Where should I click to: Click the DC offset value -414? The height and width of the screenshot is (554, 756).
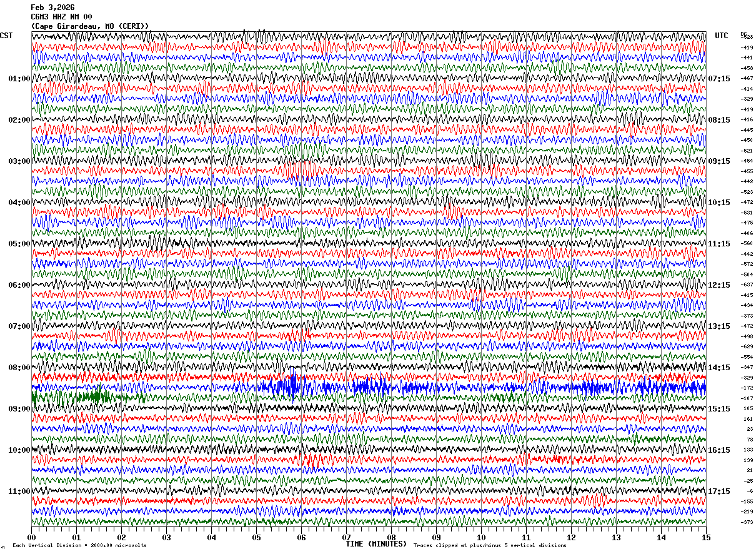click(x=747, y=89)
